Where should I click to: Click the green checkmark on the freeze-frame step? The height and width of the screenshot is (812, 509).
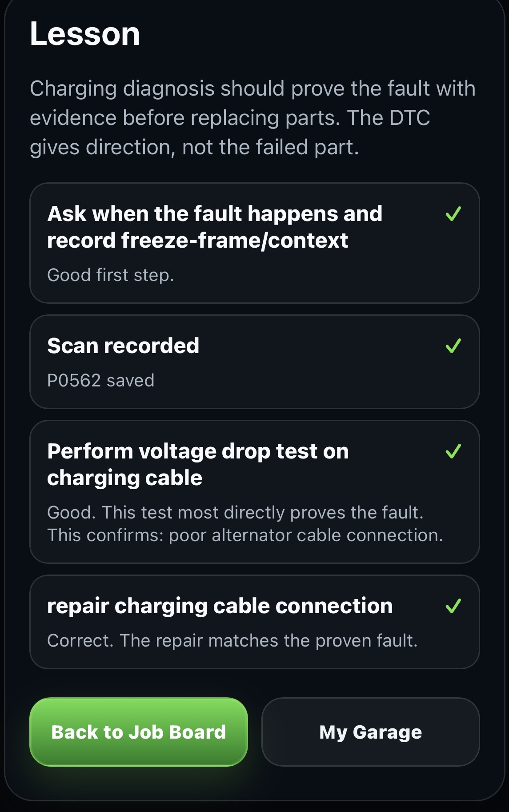pyautogui.click(x=453, y=214)
